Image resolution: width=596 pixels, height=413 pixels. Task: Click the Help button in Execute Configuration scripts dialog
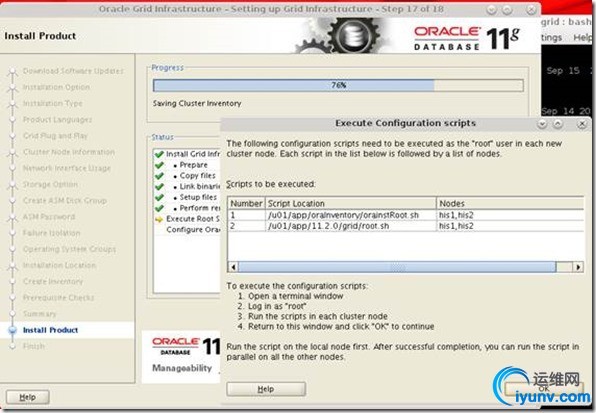(x=266, y=389)
